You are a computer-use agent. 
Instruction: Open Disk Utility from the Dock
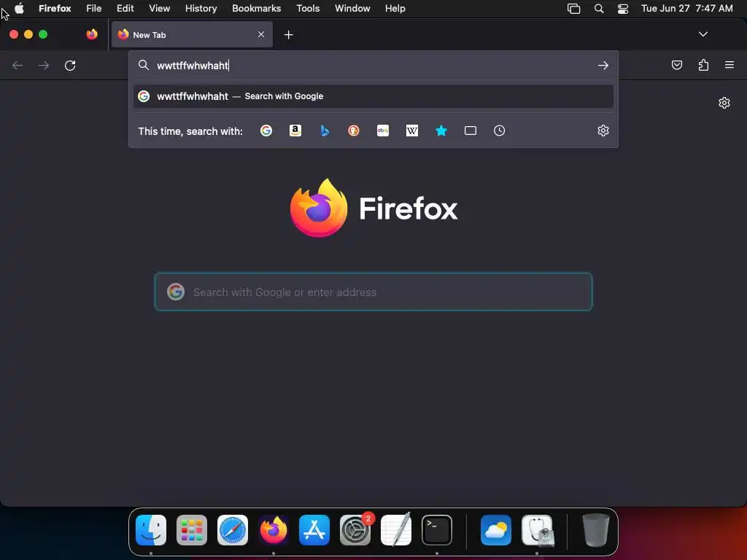tap(538, 530)
